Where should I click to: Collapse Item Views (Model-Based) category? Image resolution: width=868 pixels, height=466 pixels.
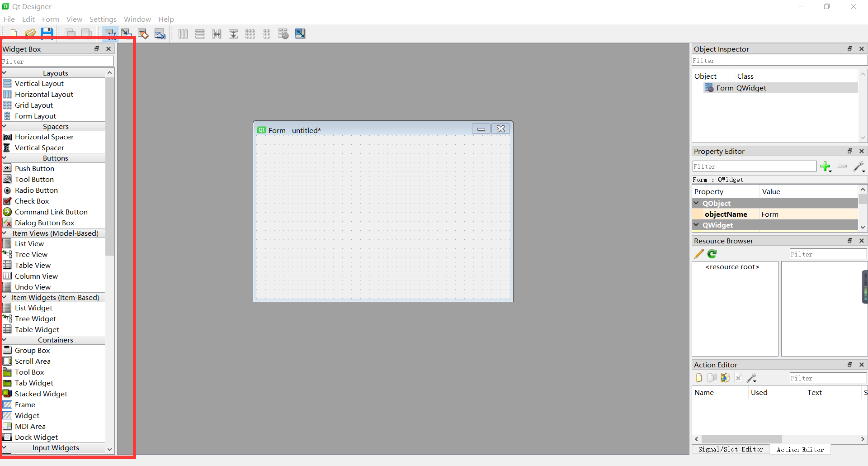coord(5,233)
